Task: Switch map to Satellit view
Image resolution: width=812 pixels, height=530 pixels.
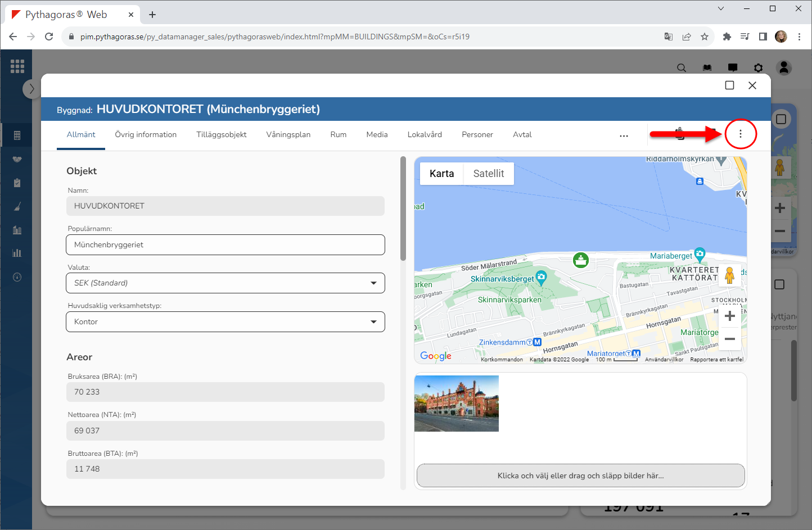Action: click(488, 174)
